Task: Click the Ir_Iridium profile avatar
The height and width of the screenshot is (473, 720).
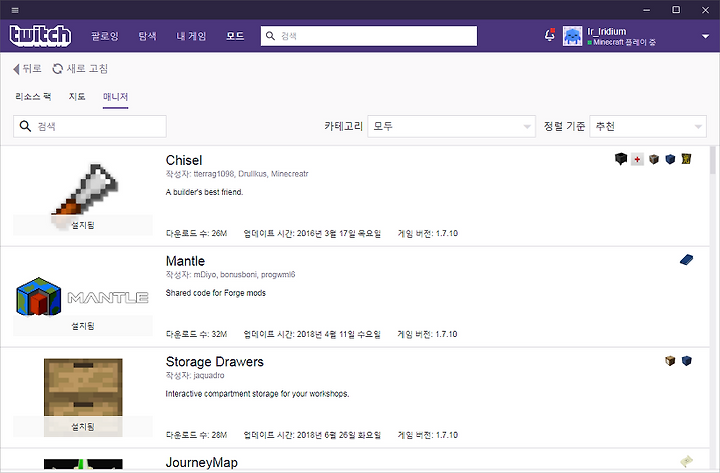Action: point(572,36)
